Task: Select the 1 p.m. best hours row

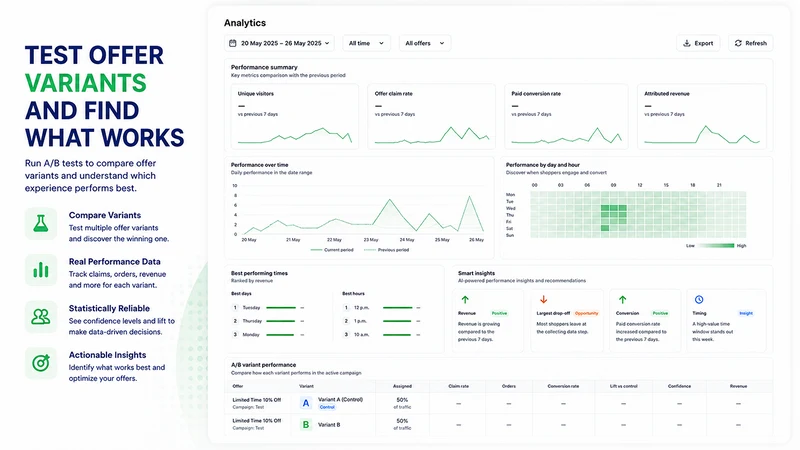Action: 382,321
